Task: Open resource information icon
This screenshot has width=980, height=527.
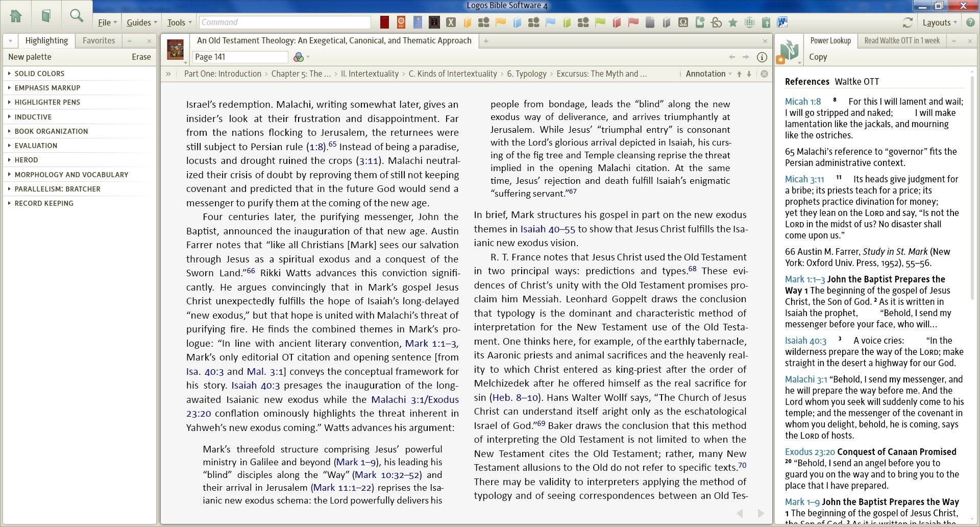Action: (762, 57)
